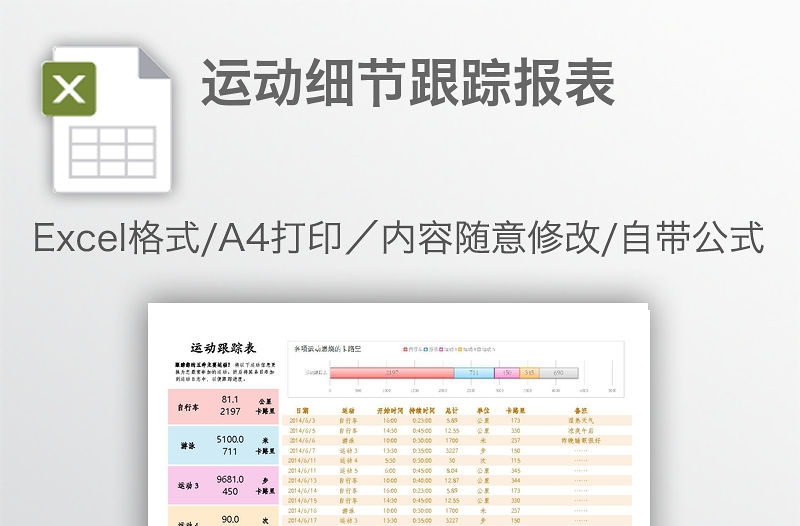Click the date cell 2014/6/13
The width and height of the screenshot is (800, 526).
coord(302,480)
